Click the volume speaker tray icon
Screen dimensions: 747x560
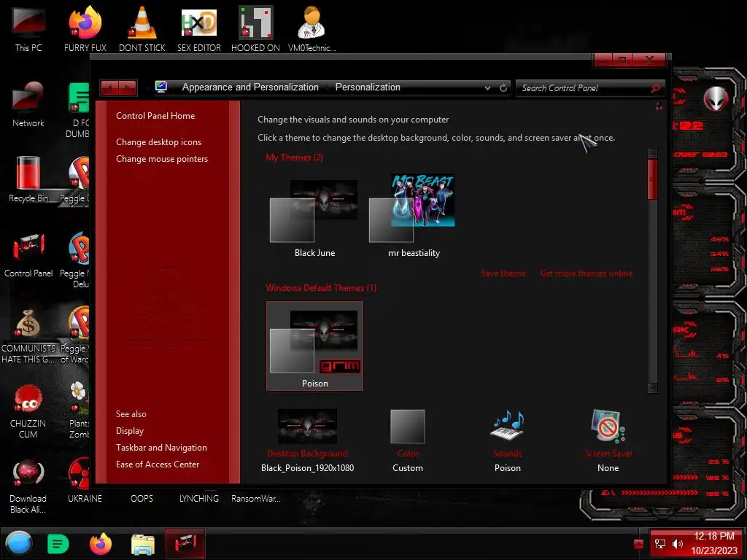678,543
